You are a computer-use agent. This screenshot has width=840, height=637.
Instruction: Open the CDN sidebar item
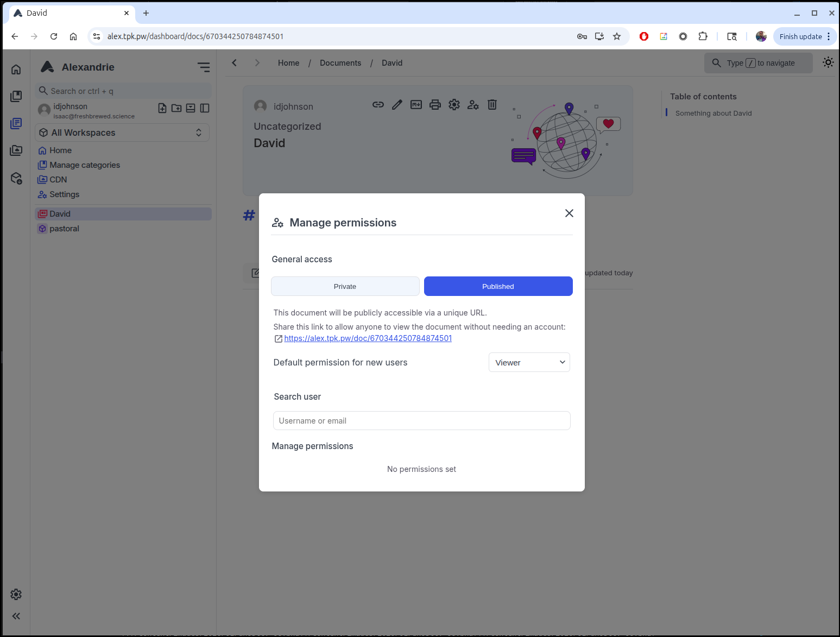pos(58,180)
